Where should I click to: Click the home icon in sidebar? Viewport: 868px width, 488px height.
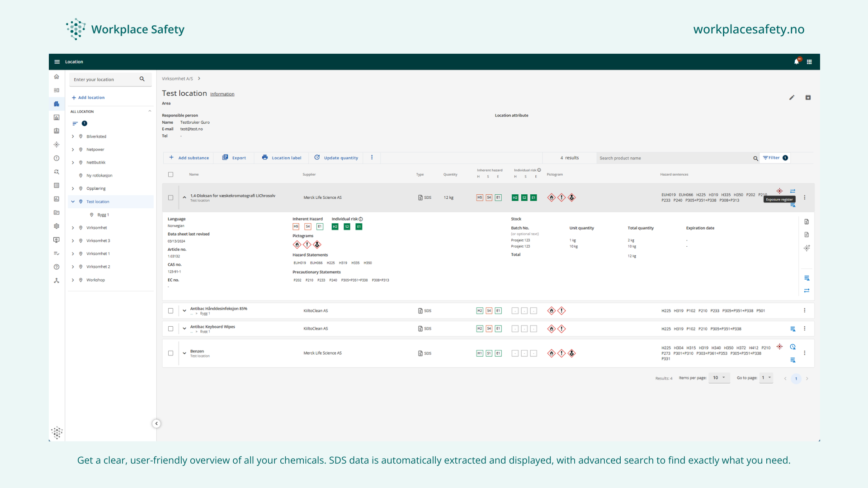57,77
